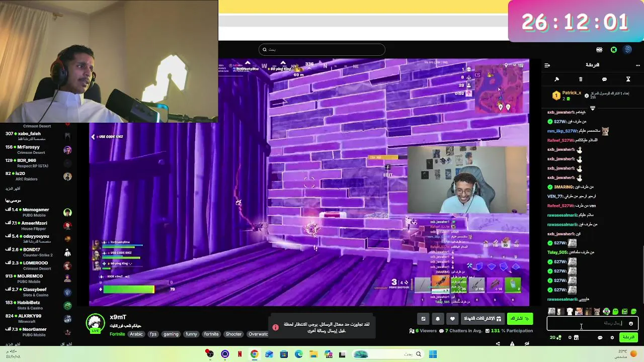Select the Arabic tag
Viewport: 644px width, 362px height.
click(136, 334)
